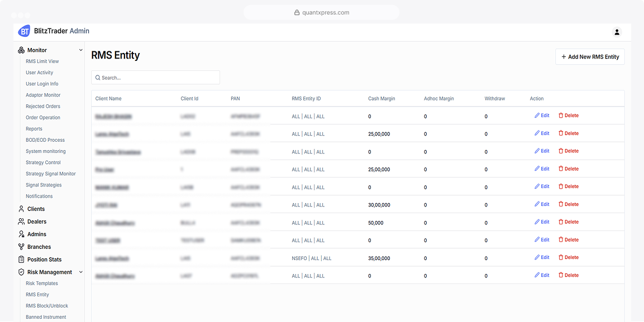Select RMS Block/Unblock in sidebar

(x=47, y=306)
